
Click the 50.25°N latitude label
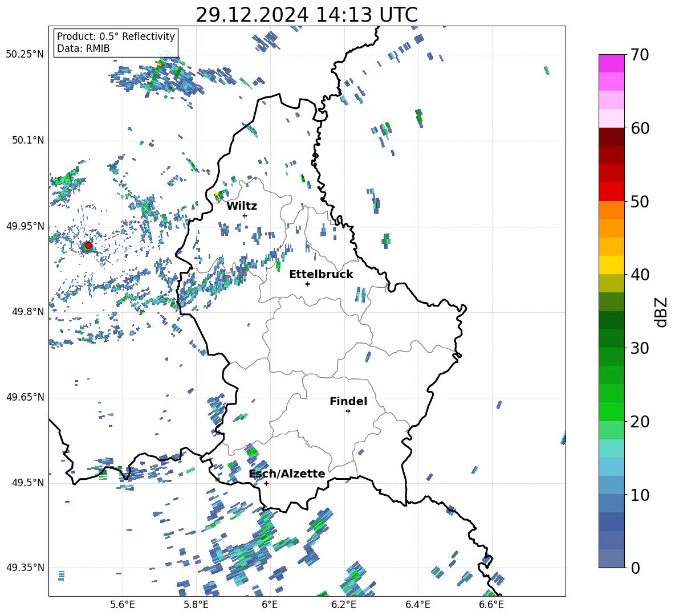click(25, 55)
